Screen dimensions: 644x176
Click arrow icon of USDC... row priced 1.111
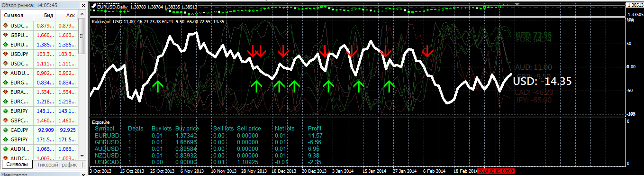(x=5, y=63)
